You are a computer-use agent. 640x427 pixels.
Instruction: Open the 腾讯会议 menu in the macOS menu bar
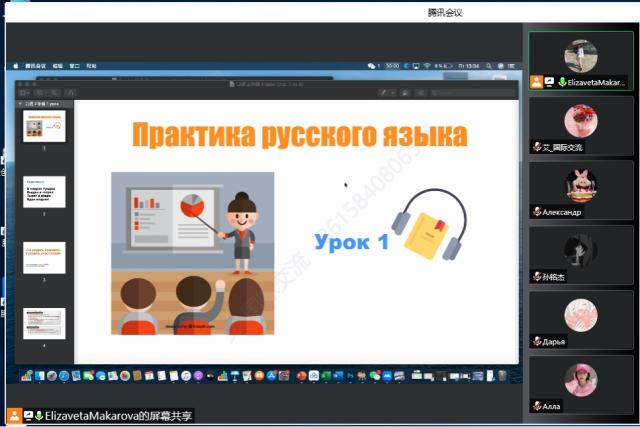(35, 66)
